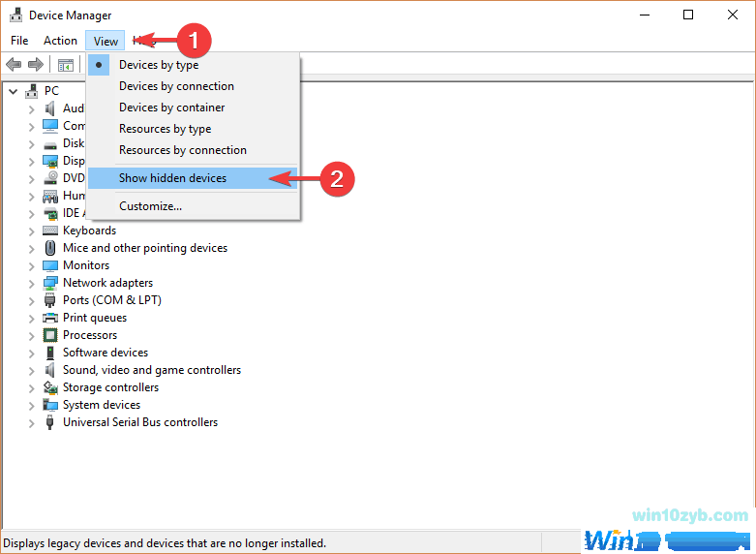756x554 pixels.
Task: Select the System devices tree item
Action: 102,405
